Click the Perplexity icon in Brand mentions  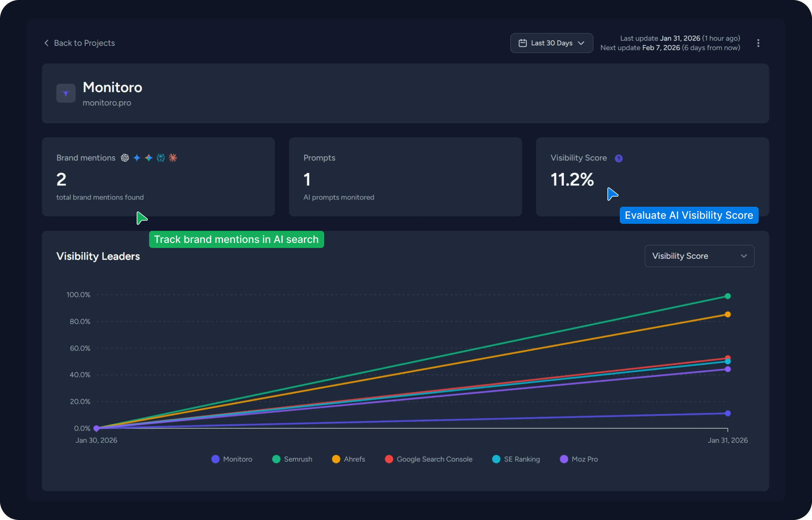[161, 158]
